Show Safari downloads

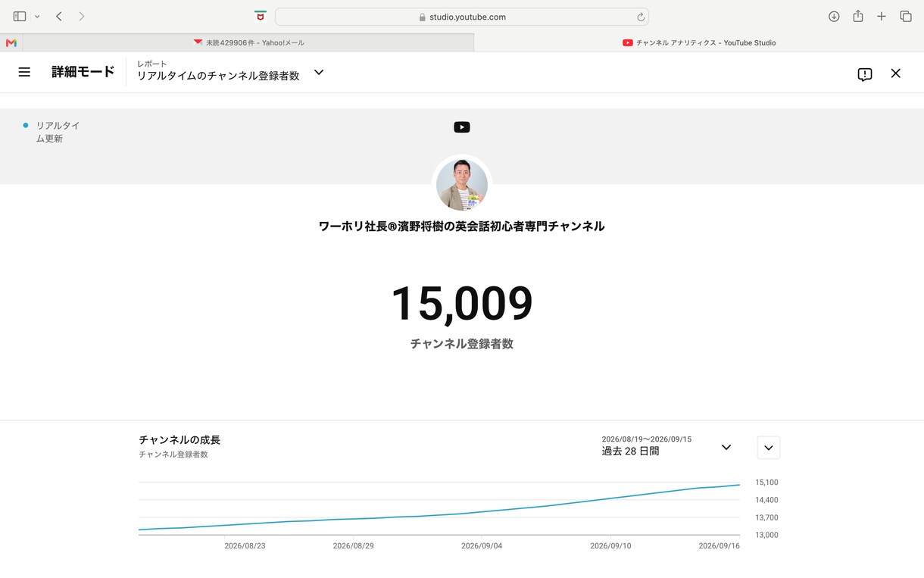(834, 17)
